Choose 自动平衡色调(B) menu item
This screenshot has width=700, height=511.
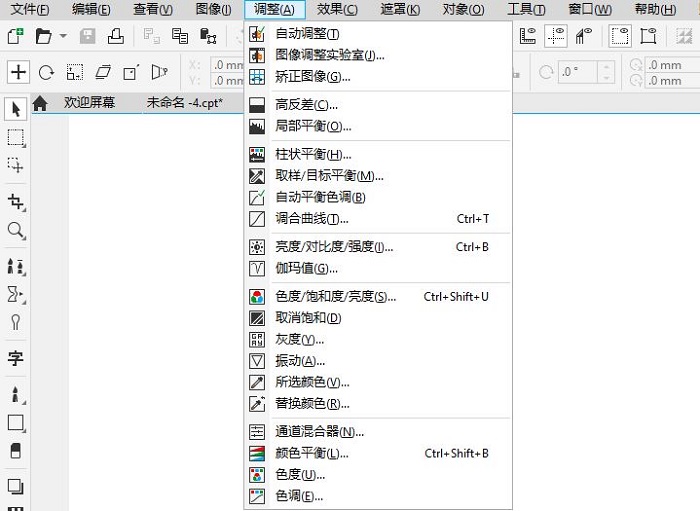[x=378, y=197]
